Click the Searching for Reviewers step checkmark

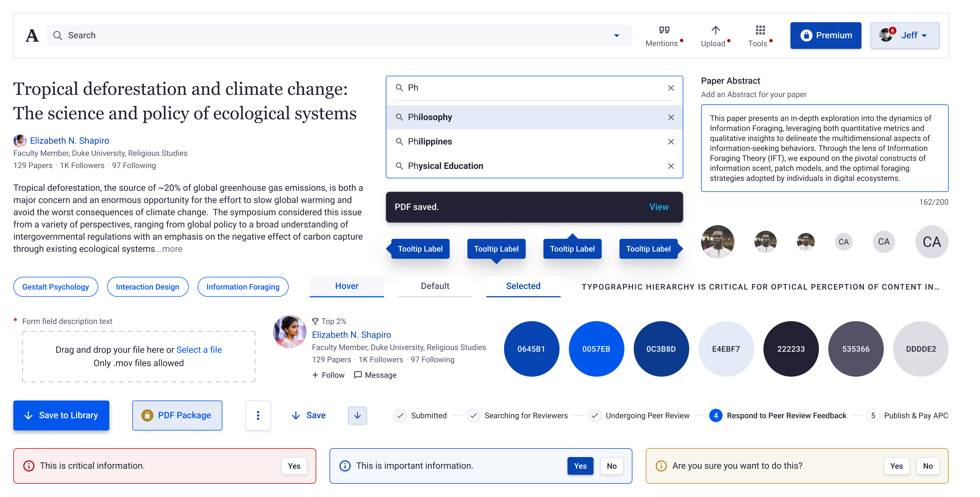tap(473, 416)
